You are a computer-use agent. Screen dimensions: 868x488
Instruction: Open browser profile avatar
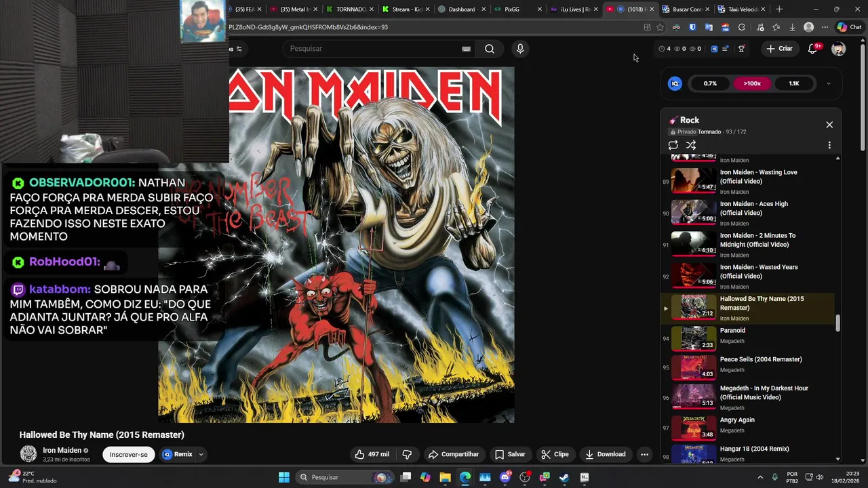tap(808, 27)
